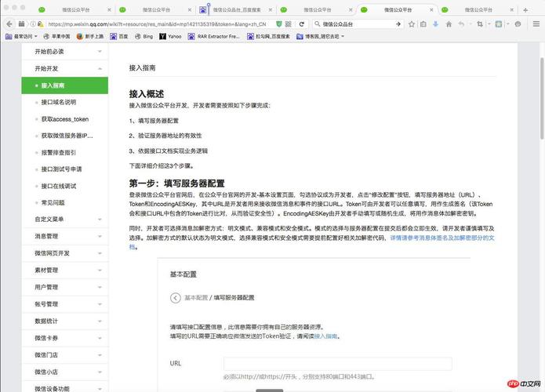Open the Yahoo bookmark
Viewport: 545px width, 392px height.
[171, 36]
